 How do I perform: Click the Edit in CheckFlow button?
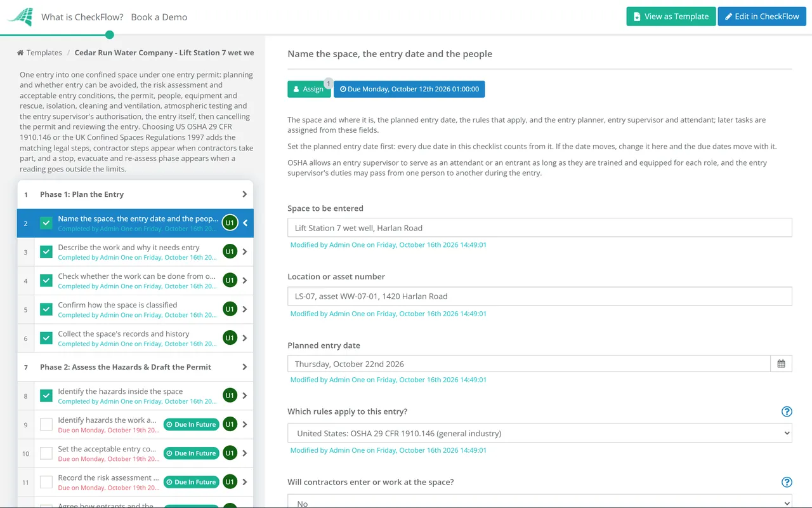762,17
